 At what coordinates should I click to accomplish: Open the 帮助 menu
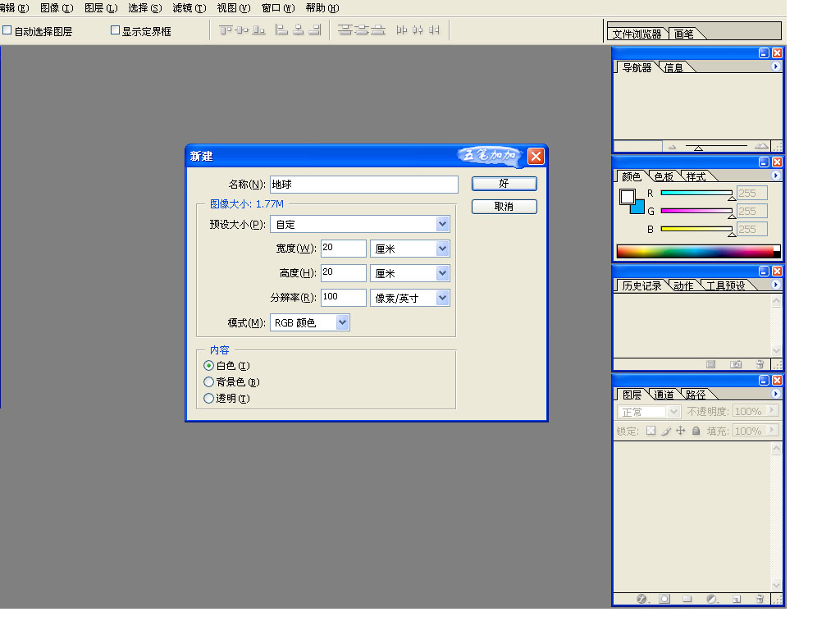322,8
